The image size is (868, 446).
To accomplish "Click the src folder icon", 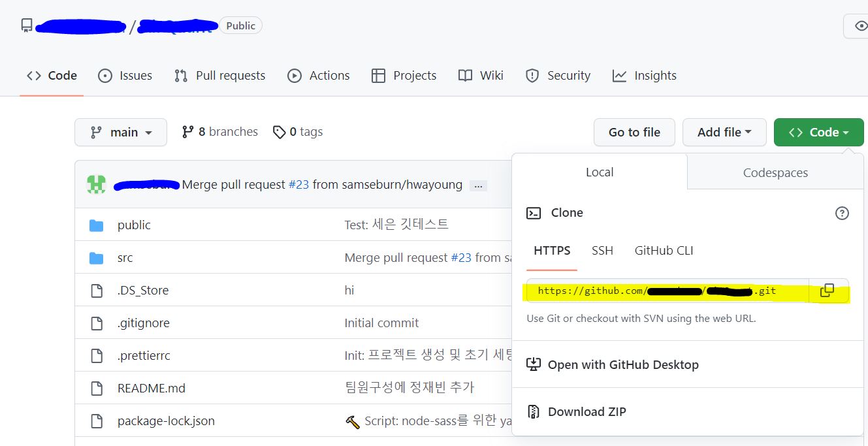I will [97, 258].
